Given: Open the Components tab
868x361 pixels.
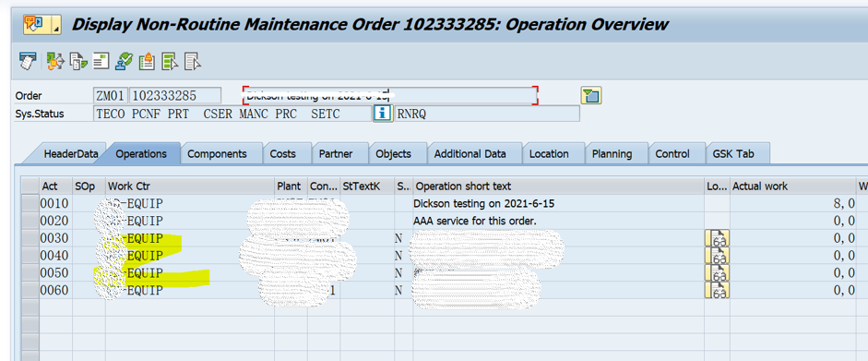Looking at the screenshot, I should [217, 154].
